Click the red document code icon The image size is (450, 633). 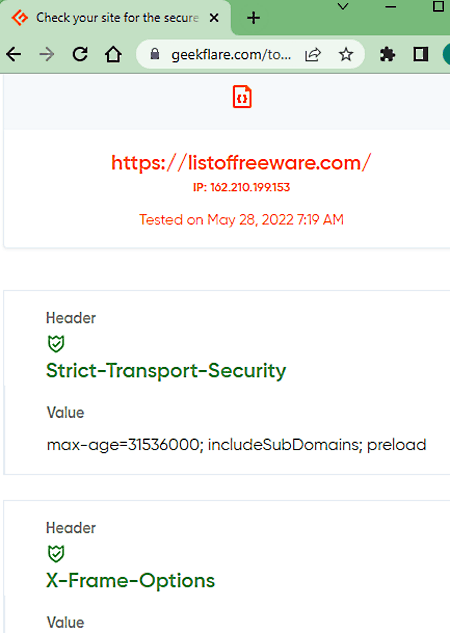tap(242, 97)
